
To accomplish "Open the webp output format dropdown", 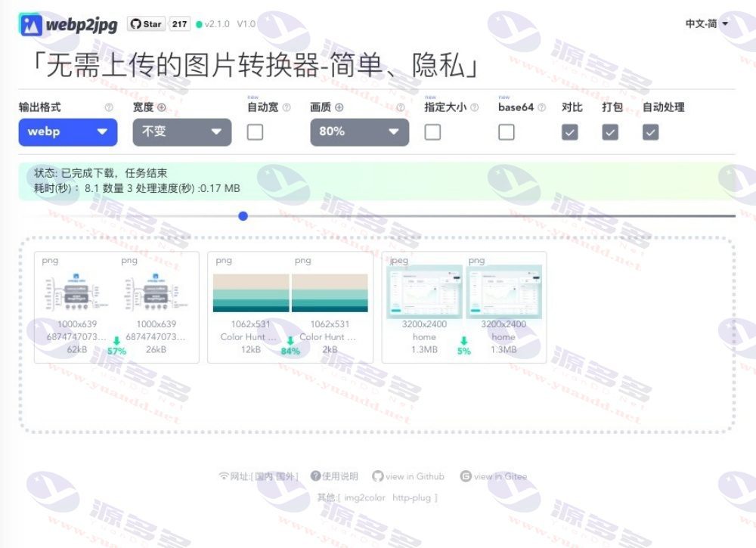I will click(x=68, y=132).
